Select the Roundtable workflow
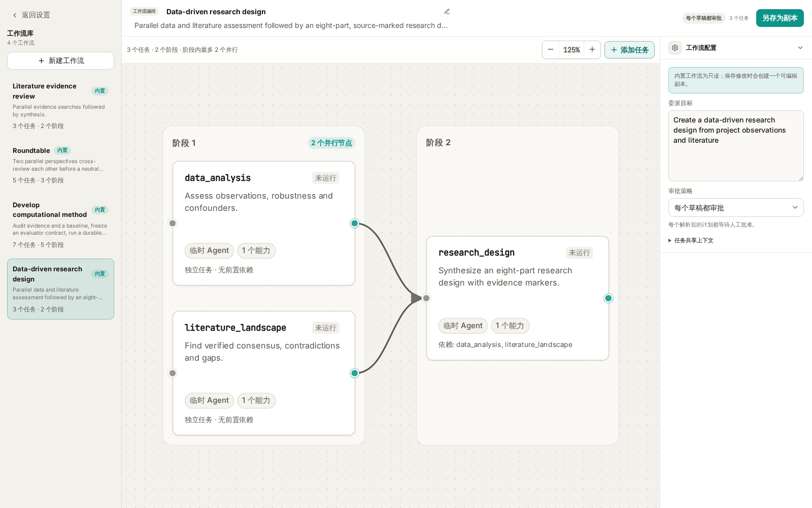The height and width of the screenshot is (508, 812). click(x=60, y=166)
